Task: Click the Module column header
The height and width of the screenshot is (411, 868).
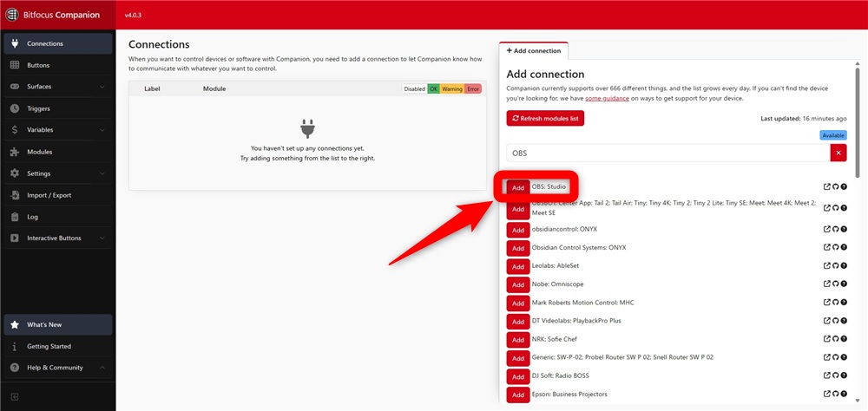Action: tap(214, 88)
